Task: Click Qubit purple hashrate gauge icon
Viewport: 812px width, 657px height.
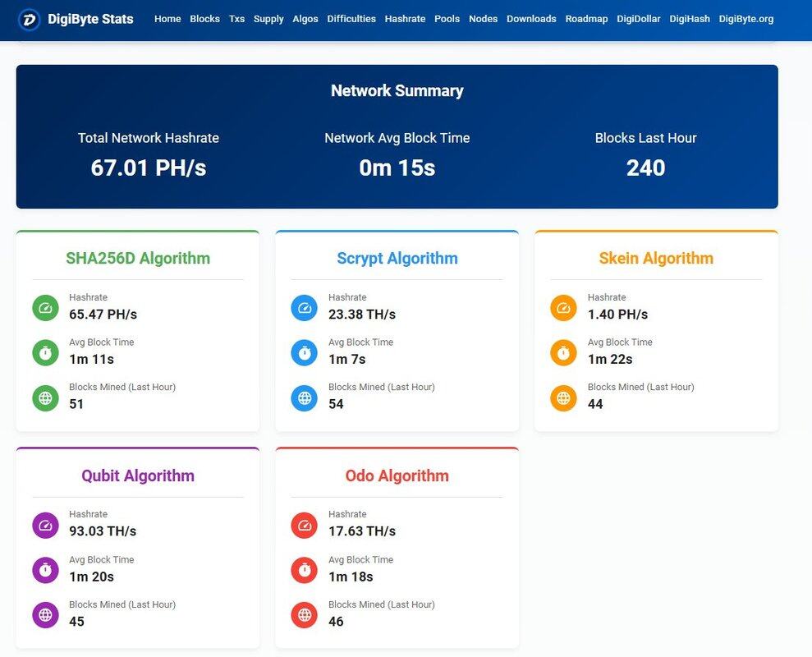Action: [45, 526]
